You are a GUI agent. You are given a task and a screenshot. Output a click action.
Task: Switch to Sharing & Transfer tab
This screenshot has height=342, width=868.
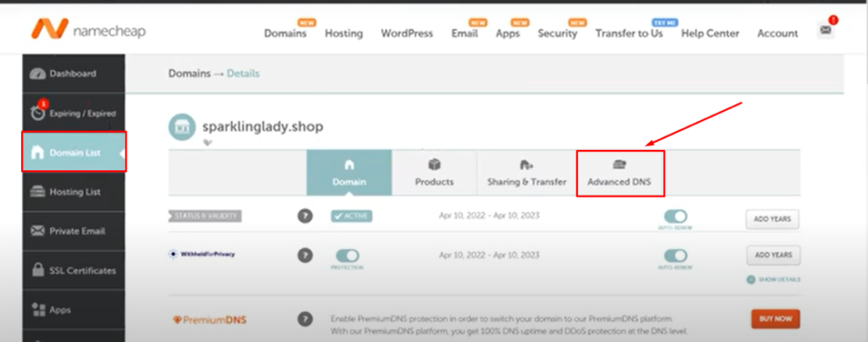pyautogui.click(x=526, y=173)
